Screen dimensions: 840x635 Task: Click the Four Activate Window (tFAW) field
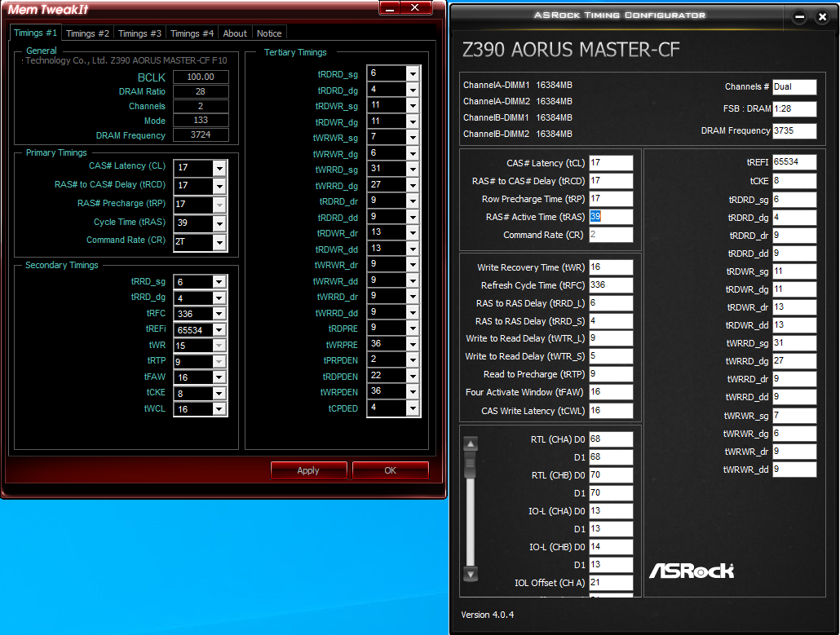pyautogui.click(x=612, y=392)
